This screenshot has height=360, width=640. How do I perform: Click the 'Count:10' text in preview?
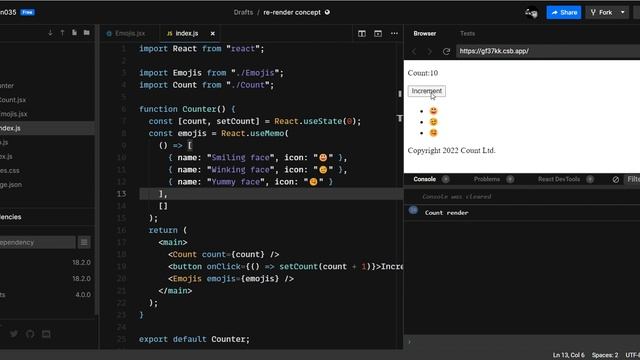click(422, 73)
